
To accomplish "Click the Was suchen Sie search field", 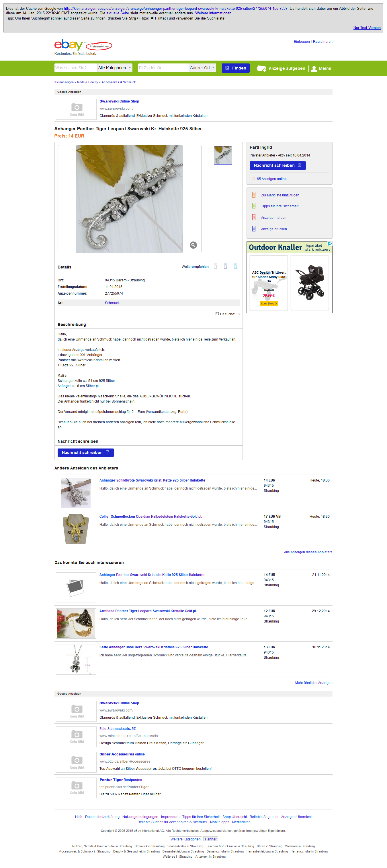I will [x=76, y=68].
